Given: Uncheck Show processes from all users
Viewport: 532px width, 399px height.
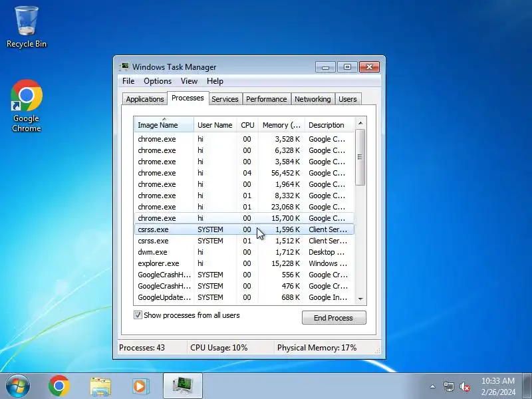Looking at the screenshot, I should tap(138, 315).
